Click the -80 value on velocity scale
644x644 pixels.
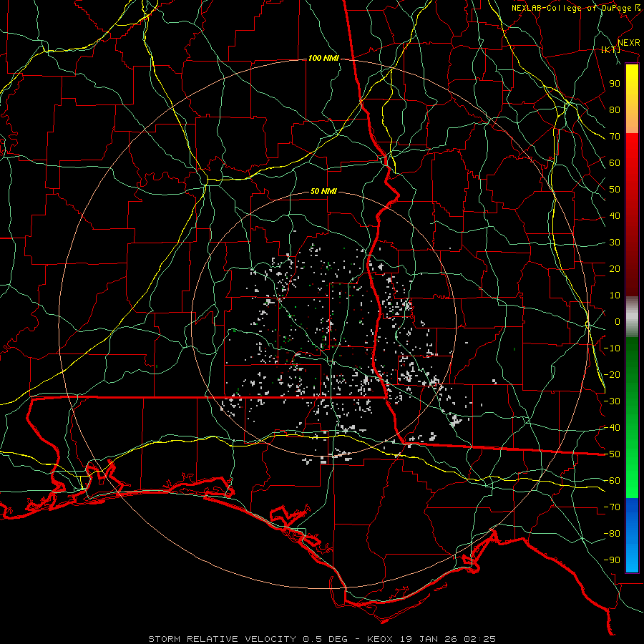coord(612,534)
